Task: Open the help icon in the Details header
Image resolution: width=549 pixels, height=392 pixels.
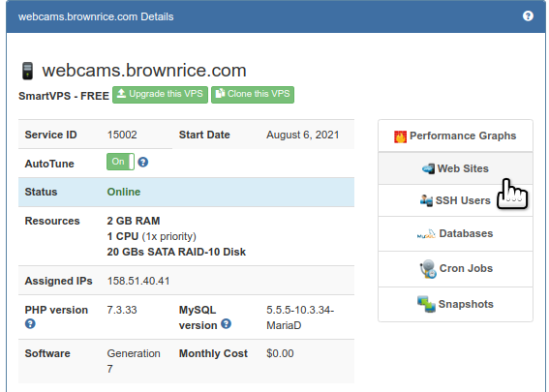Action: pos(528,16)
